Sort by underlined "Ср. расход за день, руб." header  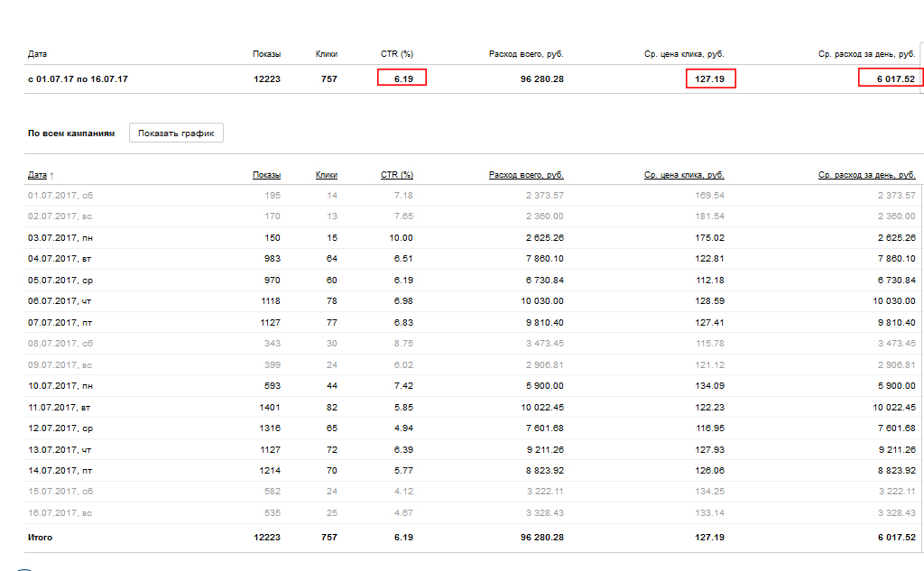(x=866, y=175)
